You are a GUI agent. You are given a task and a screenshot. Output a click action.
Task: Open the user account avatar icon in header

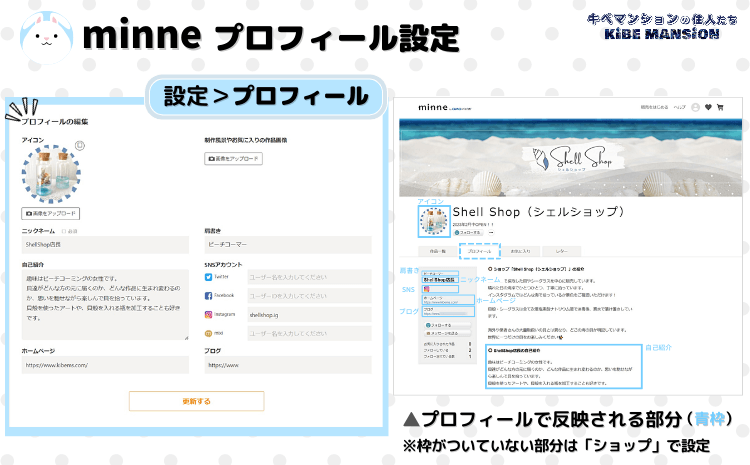695,107
